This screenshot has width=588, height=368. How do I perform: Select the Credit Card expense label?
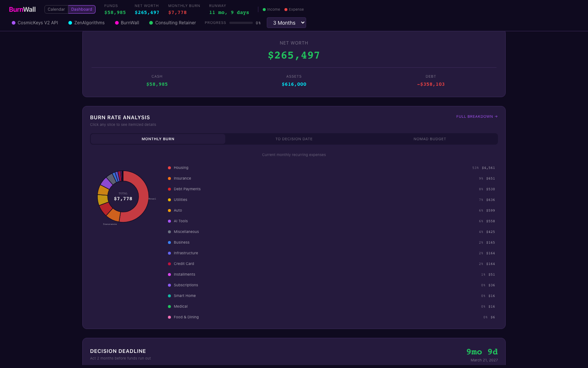(184, 264)
